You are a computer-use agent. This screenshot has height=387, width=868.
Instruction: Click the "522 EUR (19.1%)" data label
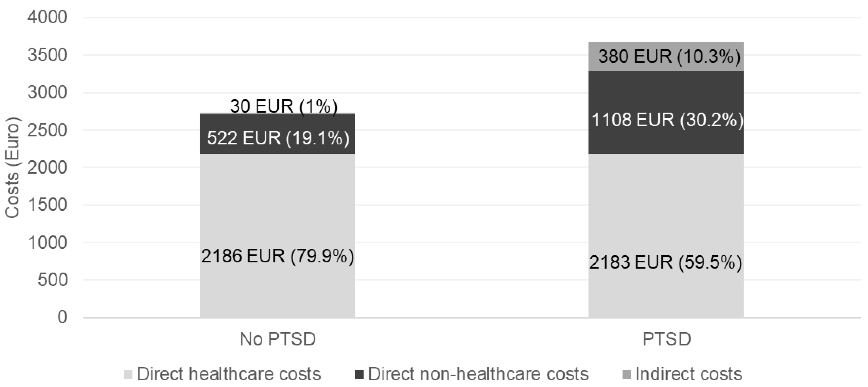tap(278, 138)
